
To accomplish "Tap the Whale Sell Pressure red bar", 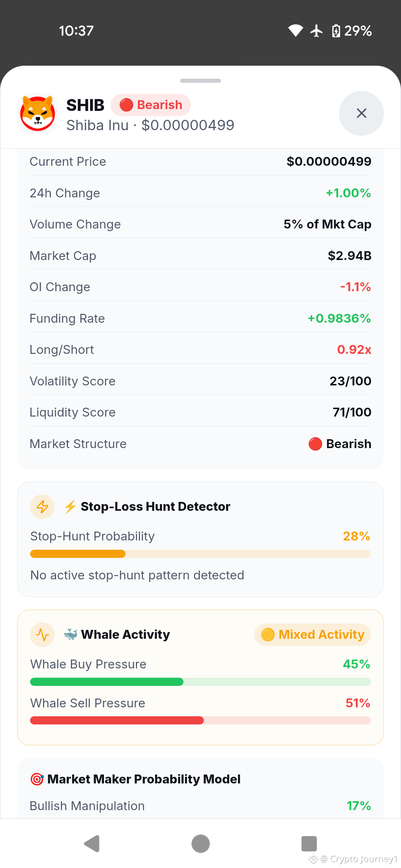I will tap(200, 720).
